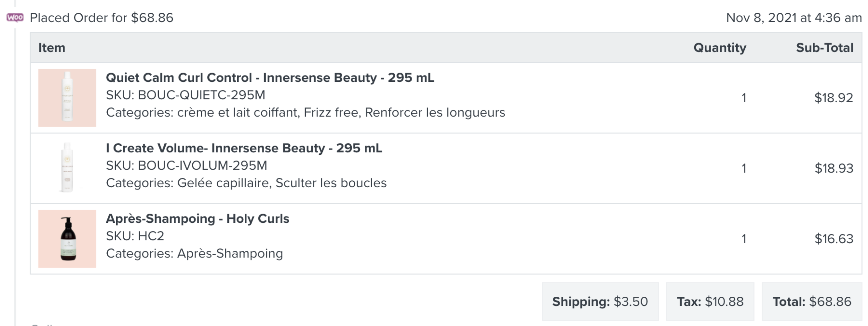Click the Gelée capillaire categories line
The width and height of the screenshot is (868, 326).
click(x=246, y=183)
